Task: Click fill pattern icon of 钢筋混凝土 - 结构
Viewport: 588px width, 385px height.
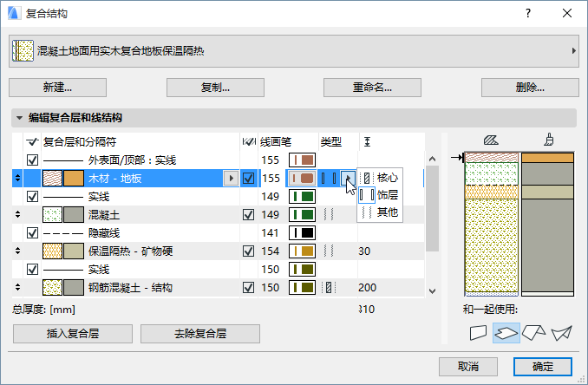Action: tap(53, 288)
